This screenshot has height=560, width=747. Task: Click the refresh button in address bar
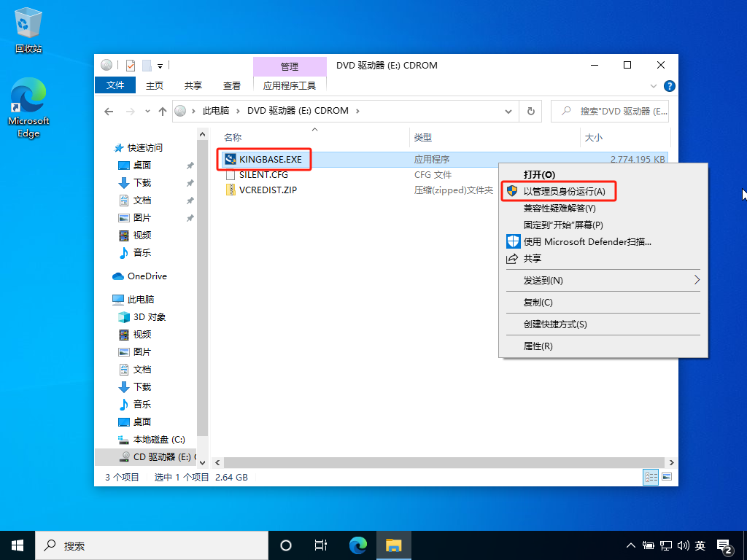[x=530, y=112]
